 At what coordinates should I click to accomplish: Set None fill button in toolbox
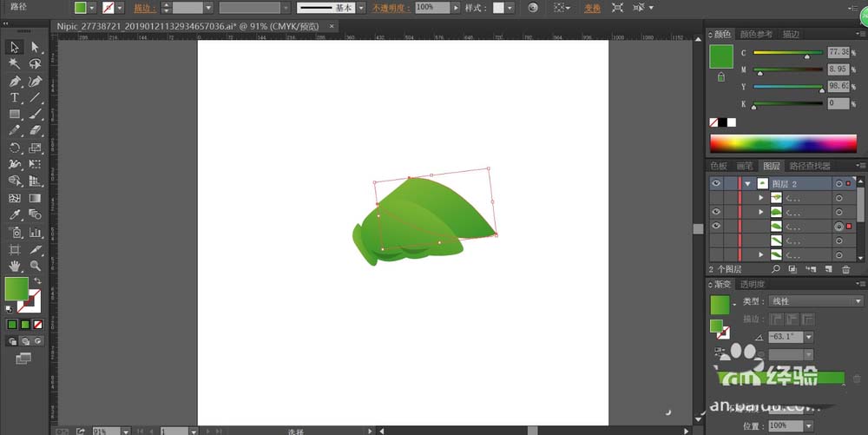[37, 325]
